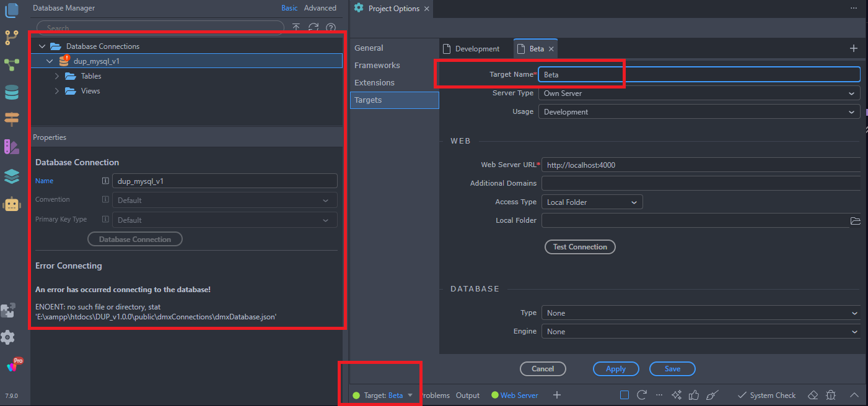Open the Routing signpost sidebar icon
This screenshot has height=406, width=868.
tap(12, 119)
